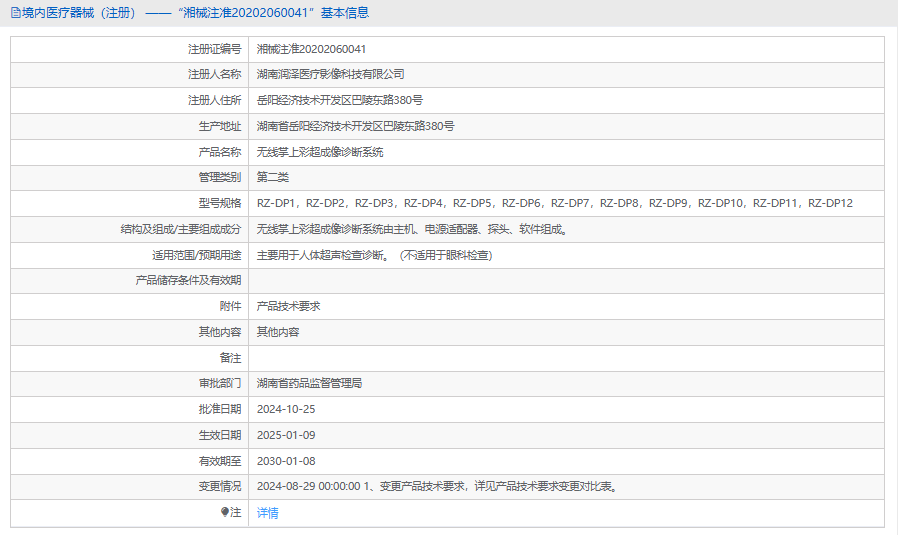
Task: Click the 备注 label
Action: click(230, 358)
